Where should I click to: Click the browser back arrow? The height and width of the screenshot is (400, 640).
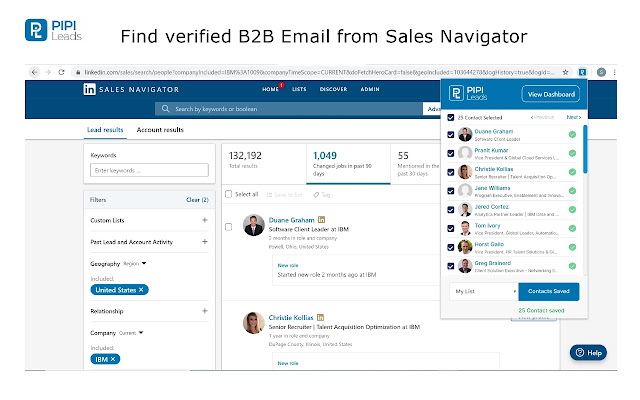point(34,72)
